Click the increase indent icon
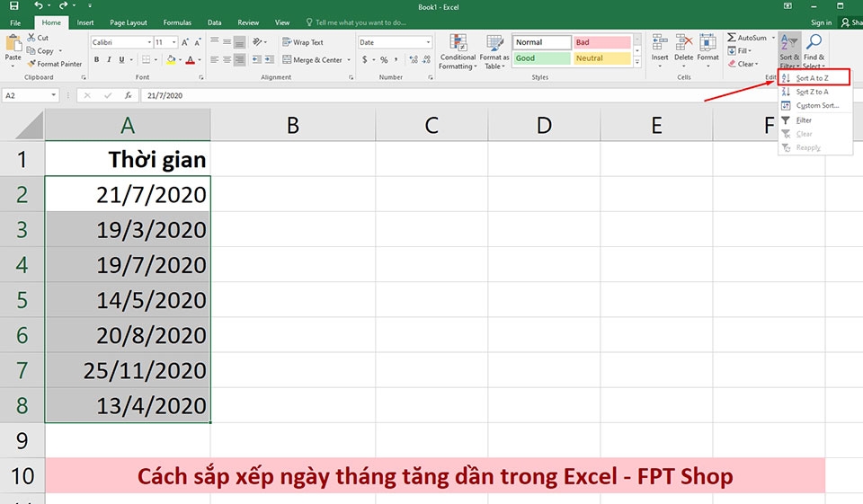The image size is (863, 504). click(x=269, y=59)
